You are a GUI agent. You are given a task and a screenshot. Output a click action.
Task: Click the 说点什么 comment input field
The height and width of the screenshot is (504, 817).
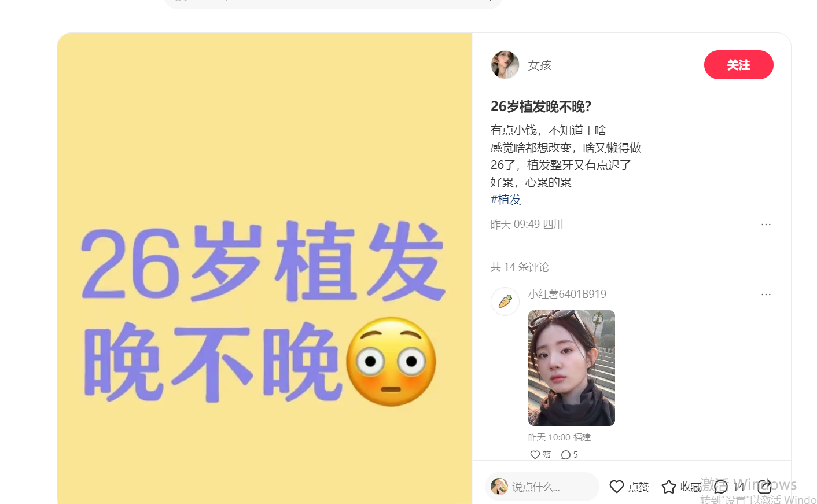542,487
